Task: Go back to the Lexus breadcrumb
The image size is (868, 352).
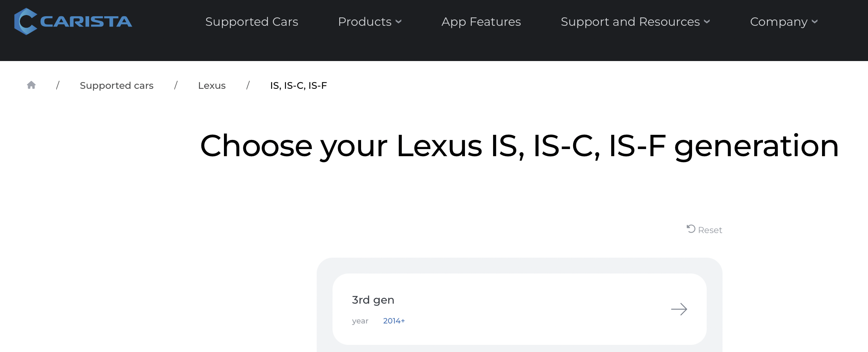Action: 212,86
